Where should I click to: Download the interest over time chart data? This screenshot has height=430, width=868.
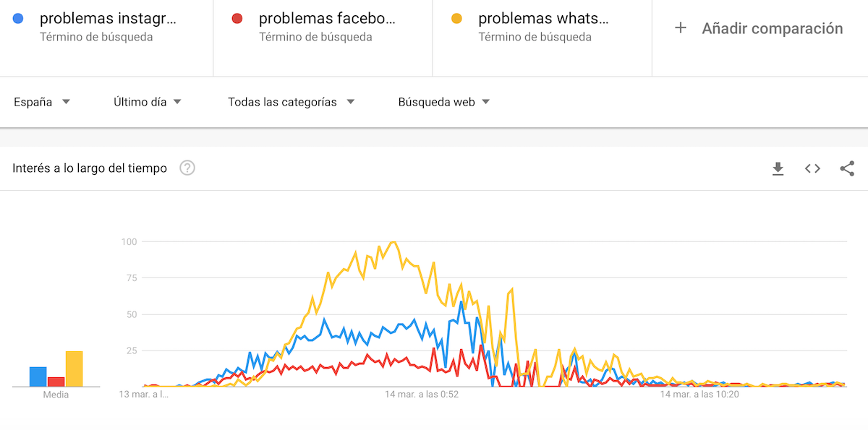pyautogui.click(x=778, y=168)
